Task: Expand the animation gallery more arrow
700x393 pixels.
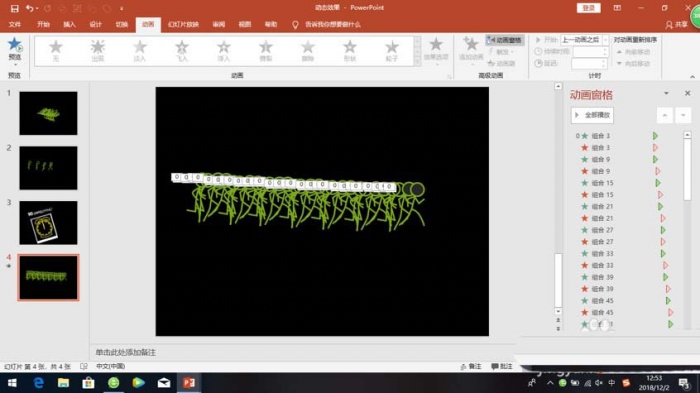Action: click(417, 62)
